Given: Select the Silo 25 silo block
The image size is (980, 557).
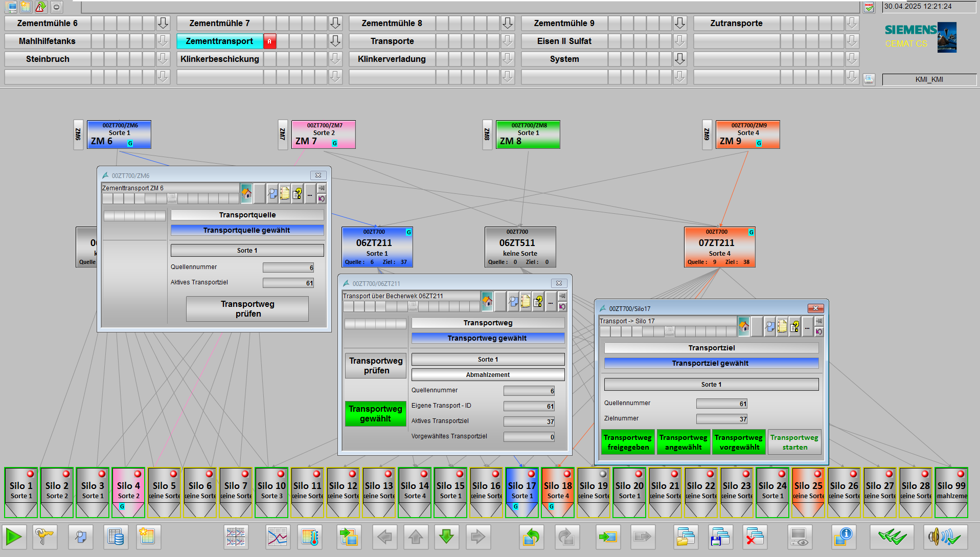Looking at the screenshot, I should point(808,492).
